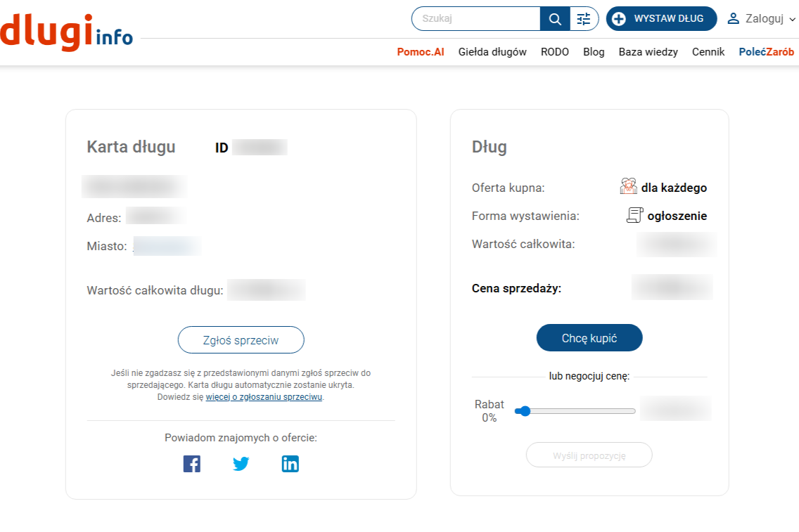
Task: Click the dlugi.info logo
Action: click(67, 32)
